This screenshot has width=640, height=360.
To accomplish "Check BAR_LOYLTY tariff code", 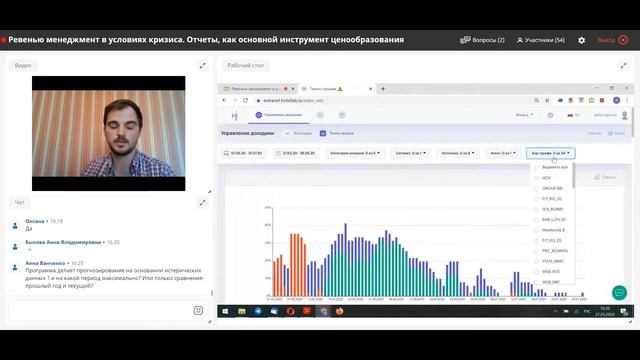I will point(536,220).
